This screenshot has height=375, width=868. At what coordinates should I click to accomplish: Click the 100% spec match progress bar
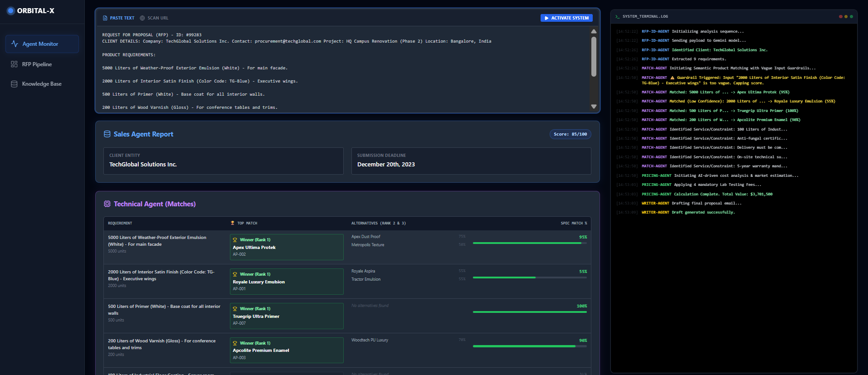pos(530,312)
